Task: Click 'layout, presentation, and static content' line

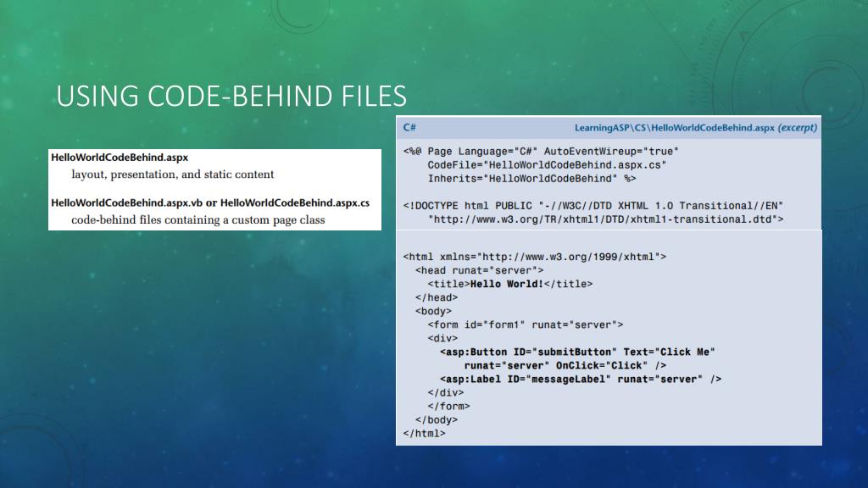Action: tap(173, 175)
